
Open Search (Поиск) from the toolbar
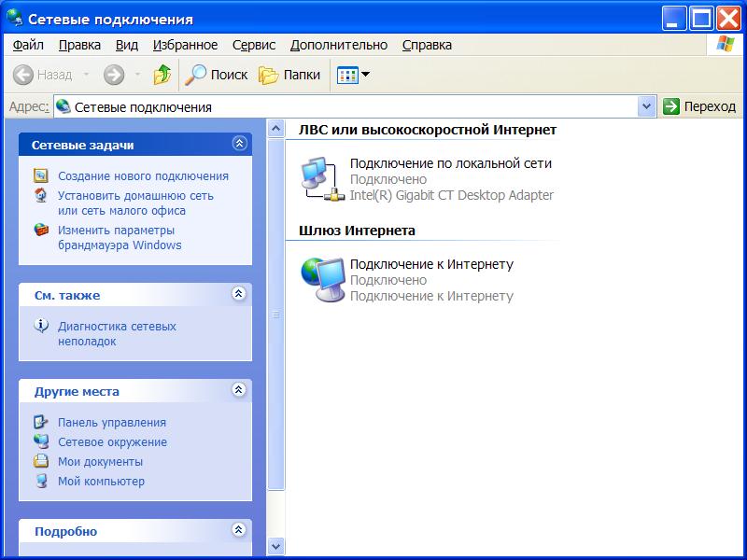(216, 75)
